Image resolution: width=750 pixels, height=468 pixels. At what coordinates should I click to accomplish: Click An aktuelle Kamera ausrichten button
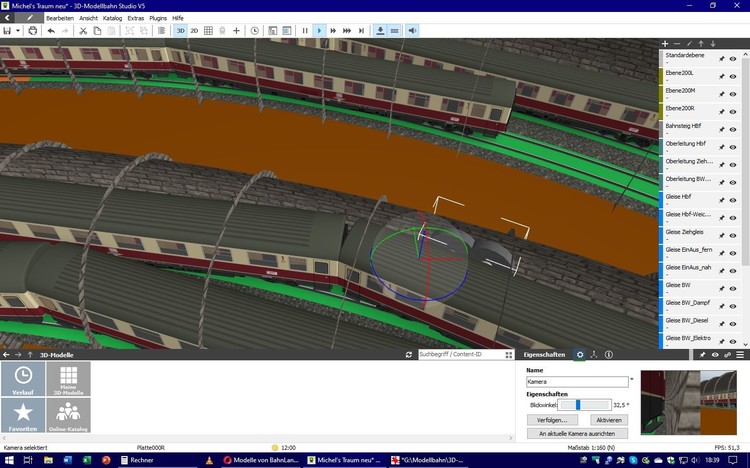tap(577, 434)
